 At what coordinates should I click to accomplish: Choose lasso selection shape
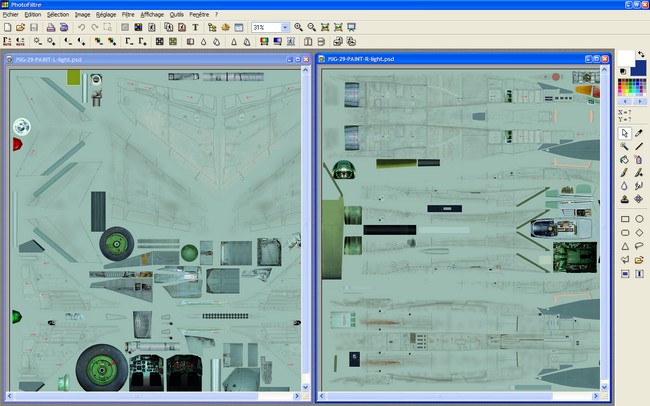click(639, 246)
